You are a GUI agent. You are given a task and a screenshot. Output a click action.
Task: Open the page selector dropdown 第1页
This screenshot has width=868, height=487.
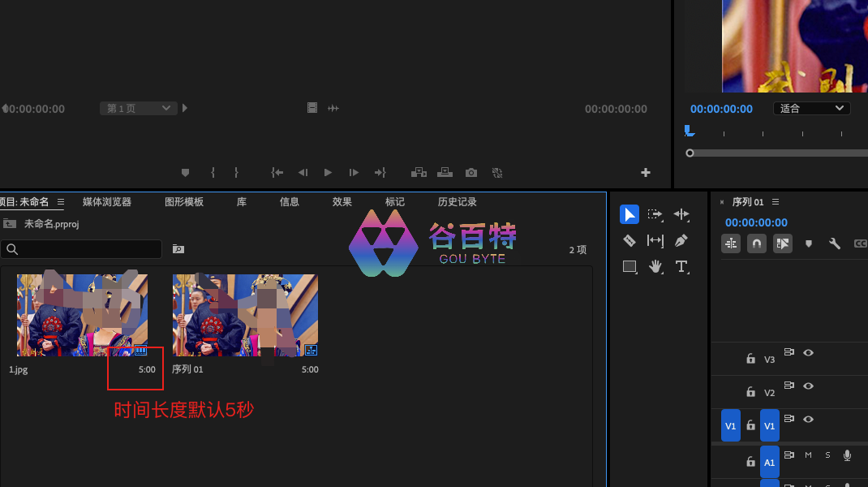(x=138, y=108)
